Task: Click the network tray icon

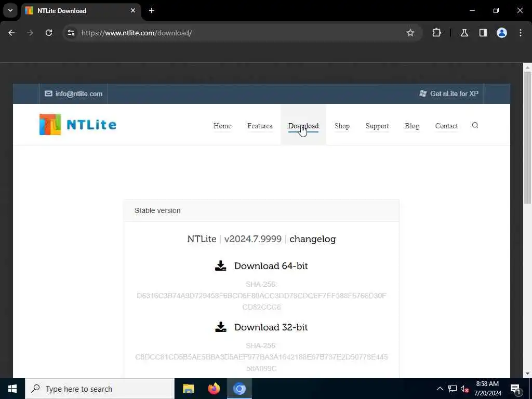Action: (453, 389)
